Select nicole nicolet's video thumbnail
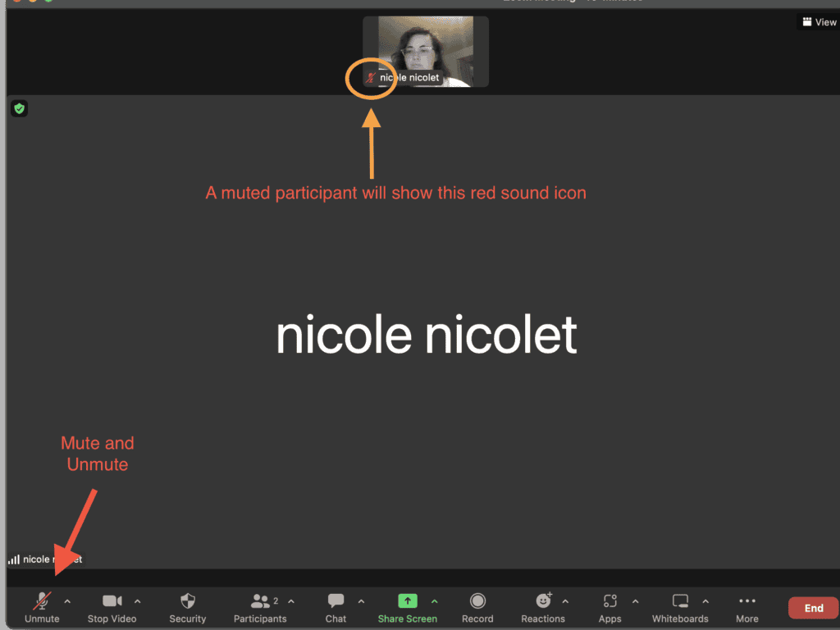The image size is (840, 630). 426,45
